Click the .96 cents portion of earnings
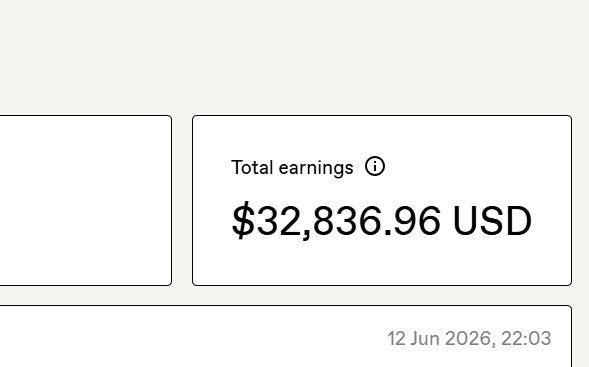The image size is (589, 367). [x=412, y=221]
